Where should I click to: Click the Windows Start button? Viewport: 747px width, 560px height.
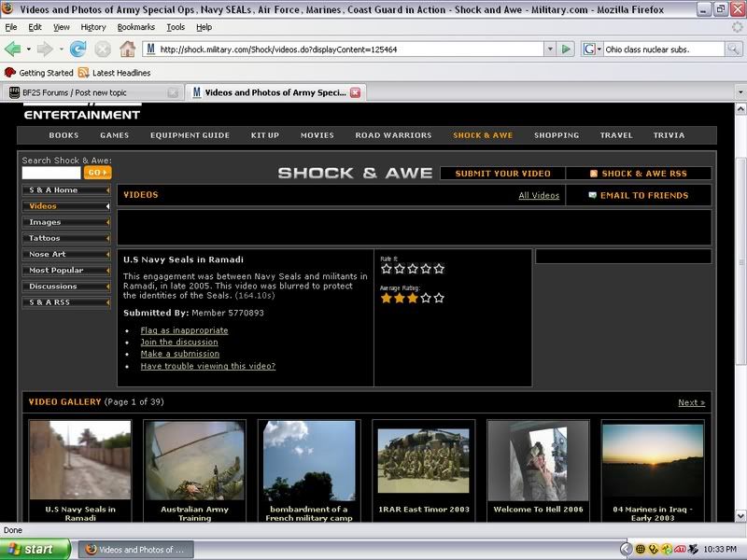(x=35, y=549)
